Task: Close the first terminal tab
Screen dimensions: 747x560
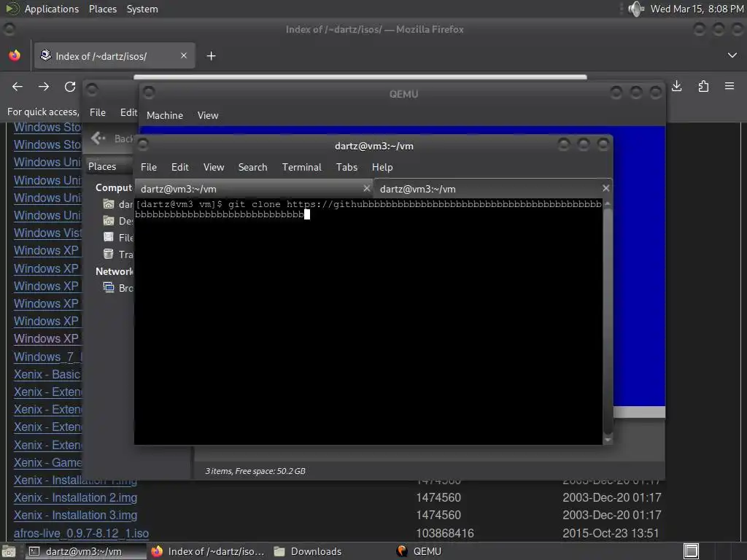Action: coord(366,189)
